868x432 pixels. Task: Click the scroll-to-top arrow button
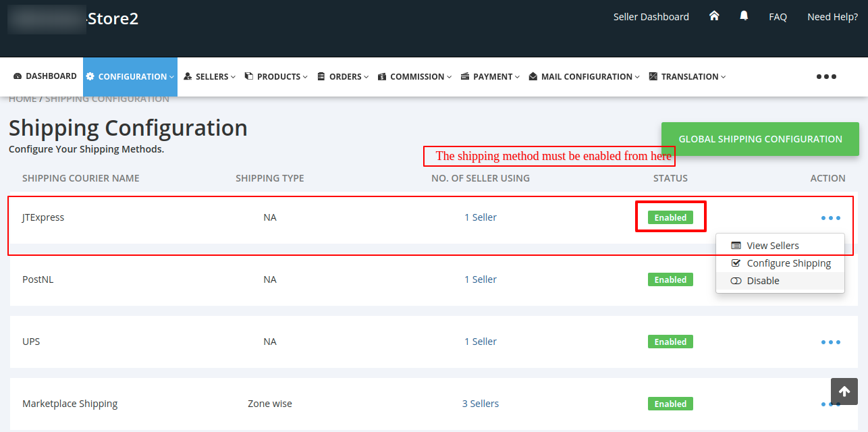click(x=844, y=391)
